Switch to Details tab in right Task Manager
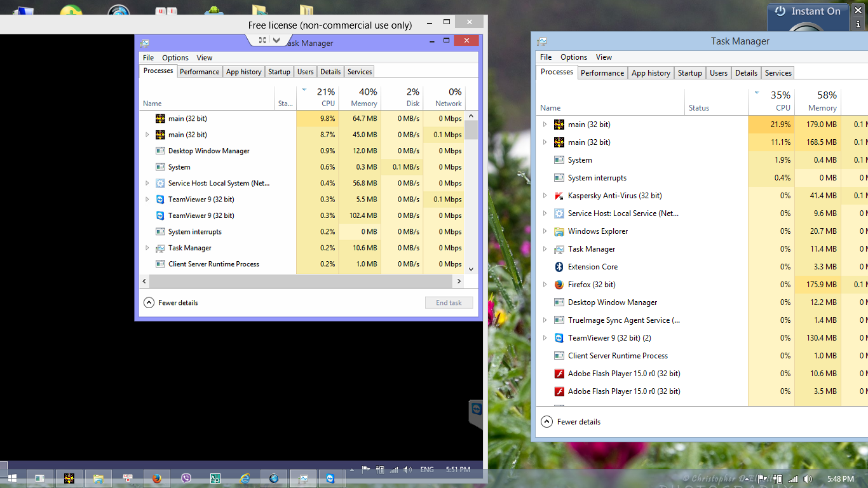The image size is (868, 488). click(x=746, y=73)
